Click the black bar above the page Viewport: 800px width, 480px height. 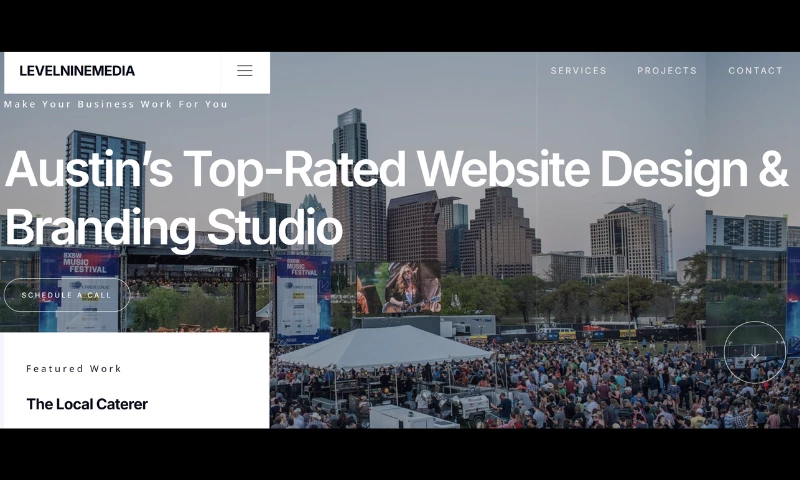(400, 25)
